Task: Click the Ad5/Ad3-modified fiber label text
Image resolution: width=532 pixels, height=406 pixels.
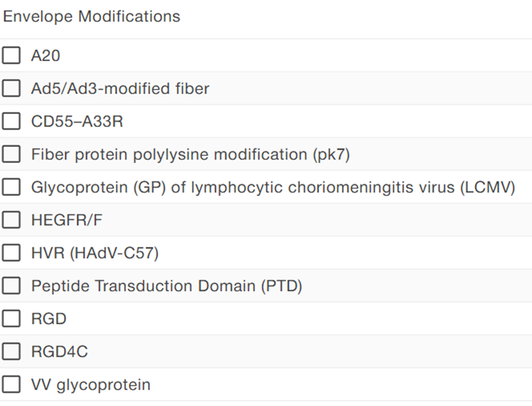Action: 120,89
